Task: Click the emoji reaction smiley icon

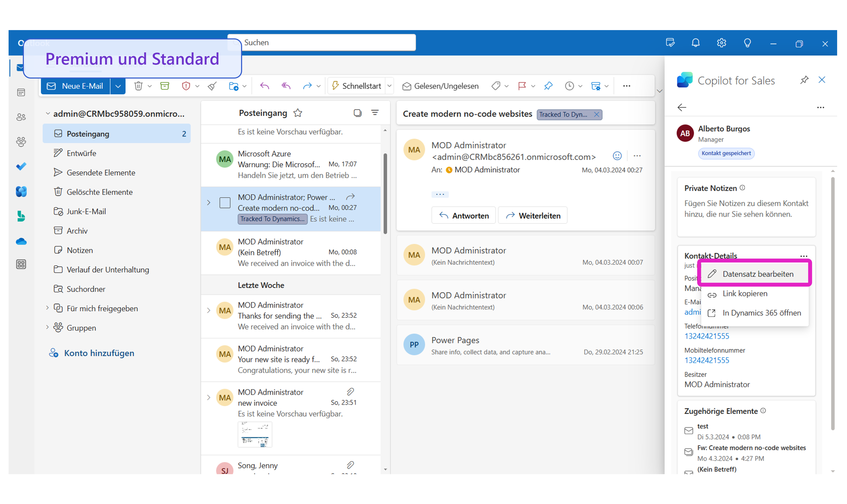Action: click(617, 156)
